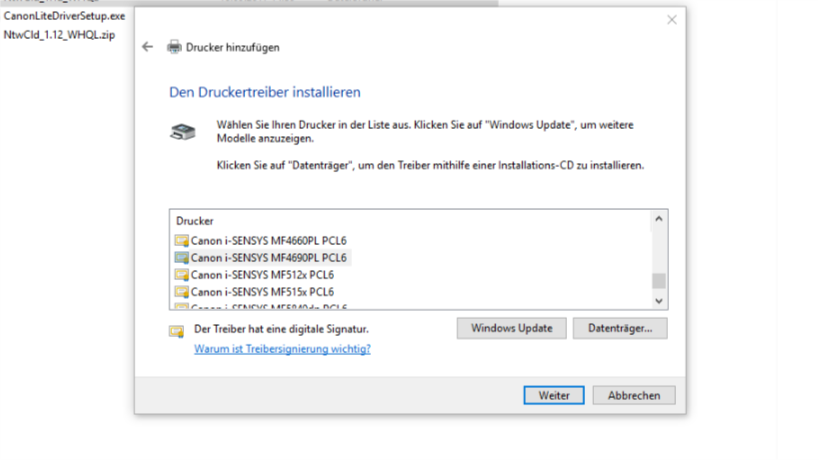Click the driver icon for MF512x PCL6
The width and height of the screenshot is (819, 460).
(x=181, y=275)
